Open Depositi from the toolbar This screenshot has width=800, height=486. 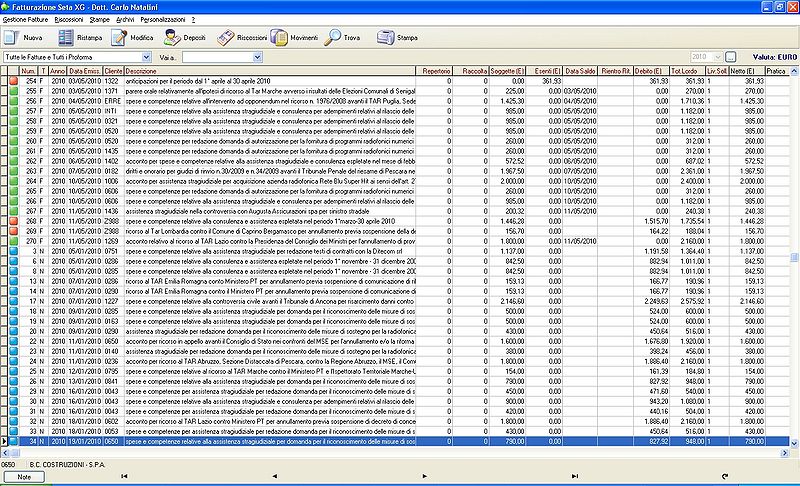(172, 37)
